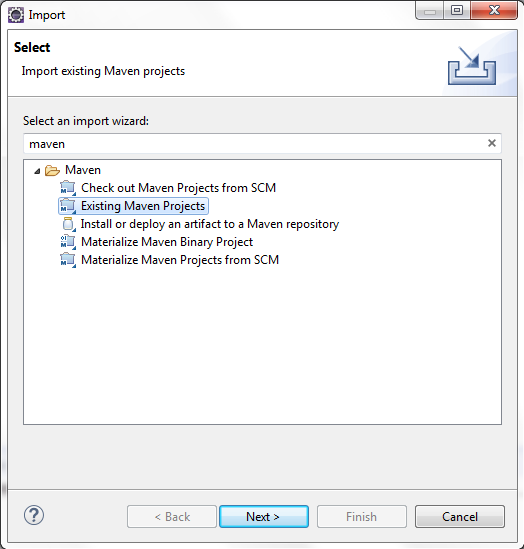Image resolution: width=524 pixels, height=549 pixels.
Task: Click the Check out Maven Projects icon
Action: tap(68, 188)
